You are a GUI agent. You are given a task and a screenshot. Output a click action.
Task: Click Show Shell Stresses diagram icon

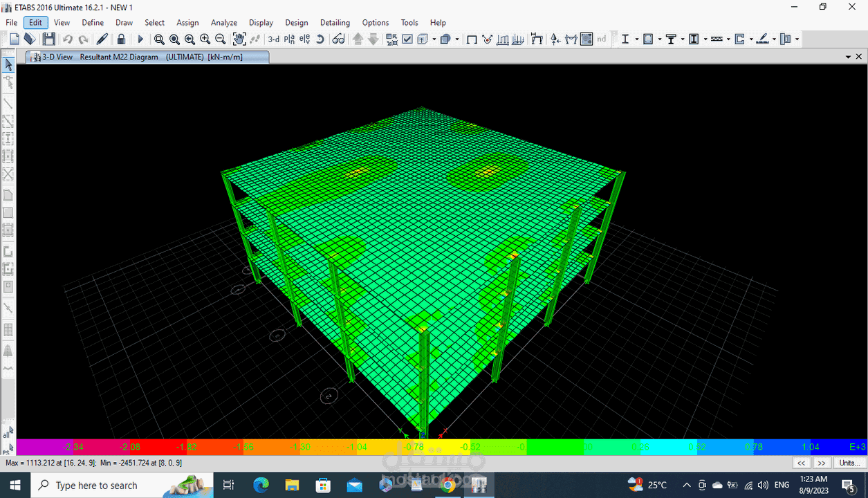[518, 39]
